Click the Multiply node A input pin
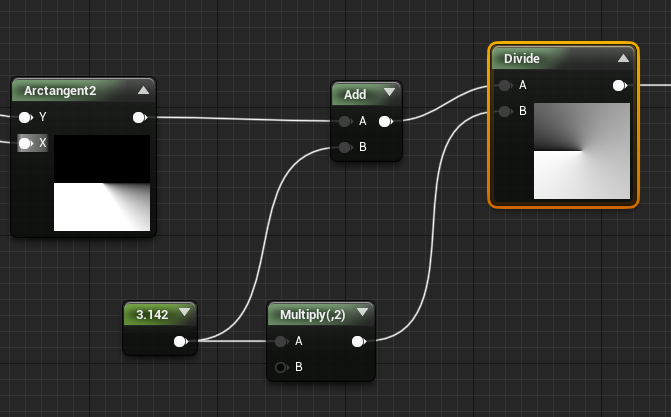The height and width of the screenshot is (417, 671). tap(281, 341)
